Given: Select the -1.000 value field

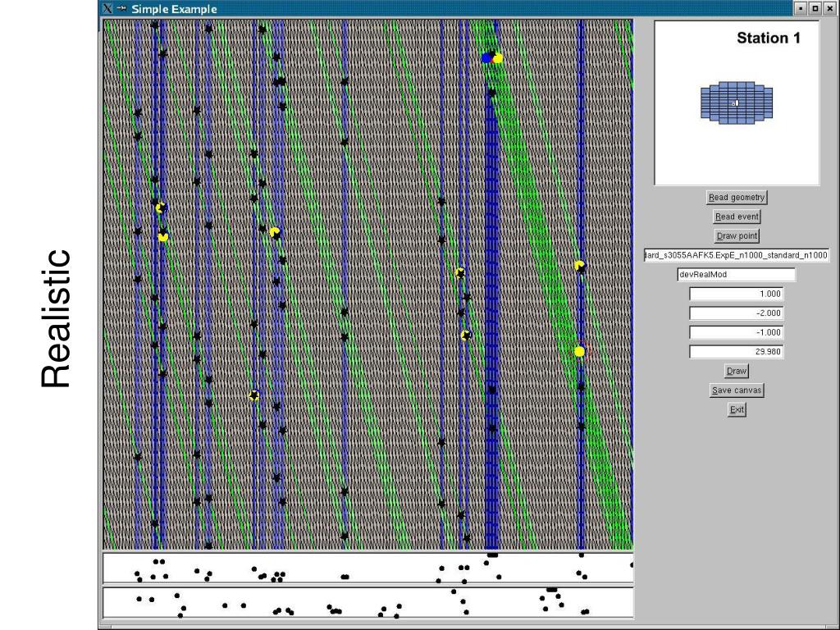Looking at the screenshot, I should pos(737,332).
